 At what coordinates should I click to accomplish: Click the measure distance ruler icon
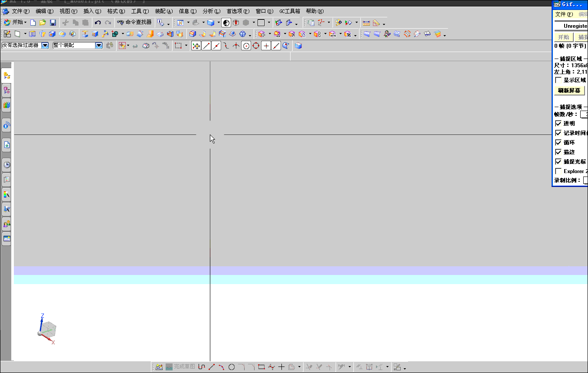click(x=366, y=23)
